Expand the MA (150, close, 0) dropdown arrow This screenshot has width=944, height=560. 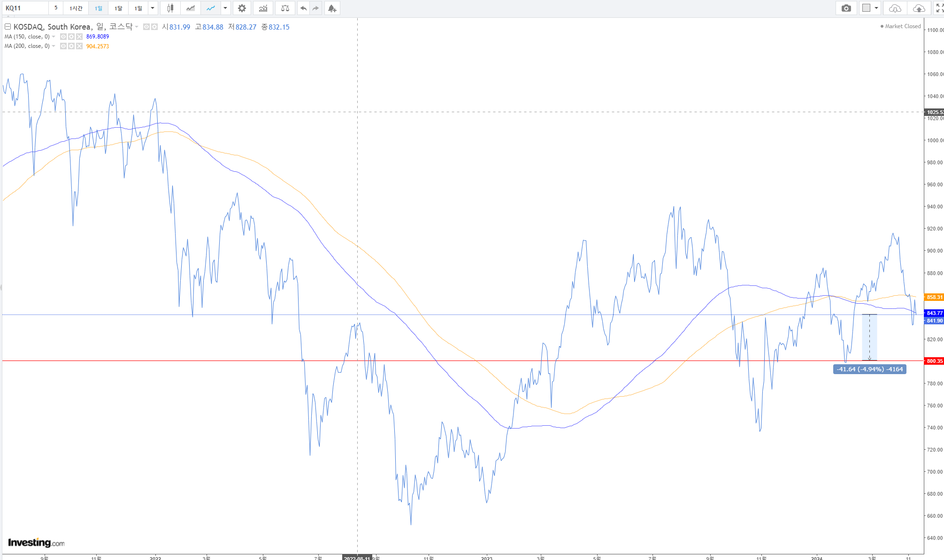pos(54,37)
